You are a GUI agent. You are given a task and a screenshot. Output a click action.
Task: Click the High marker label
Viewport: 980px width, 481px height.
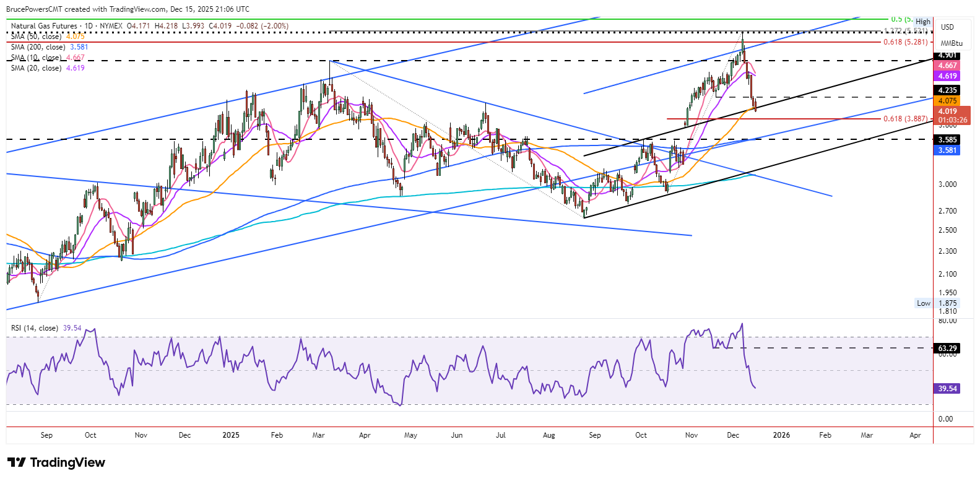click(x=923, y=22)
